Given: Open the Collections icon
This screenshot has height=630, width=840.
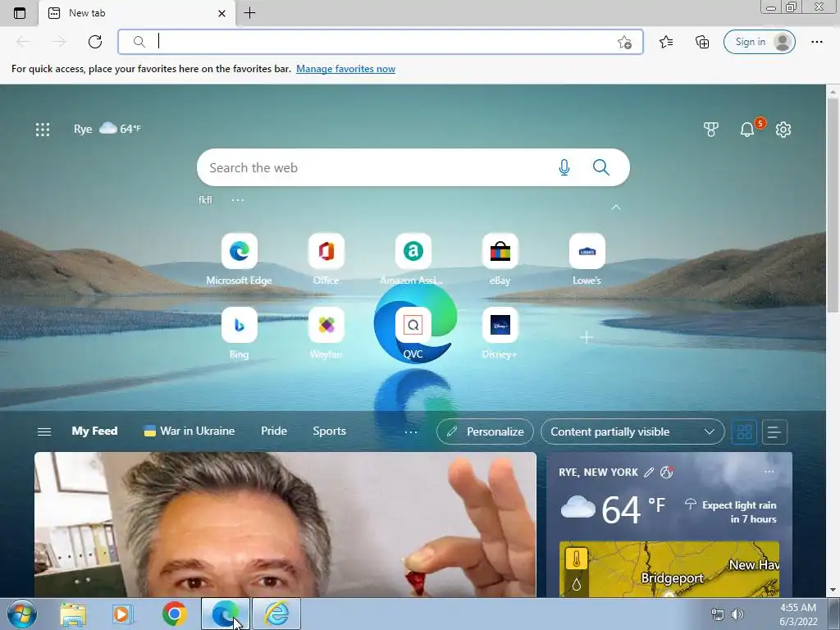Looking at the screenshot, I should [702, 42].
